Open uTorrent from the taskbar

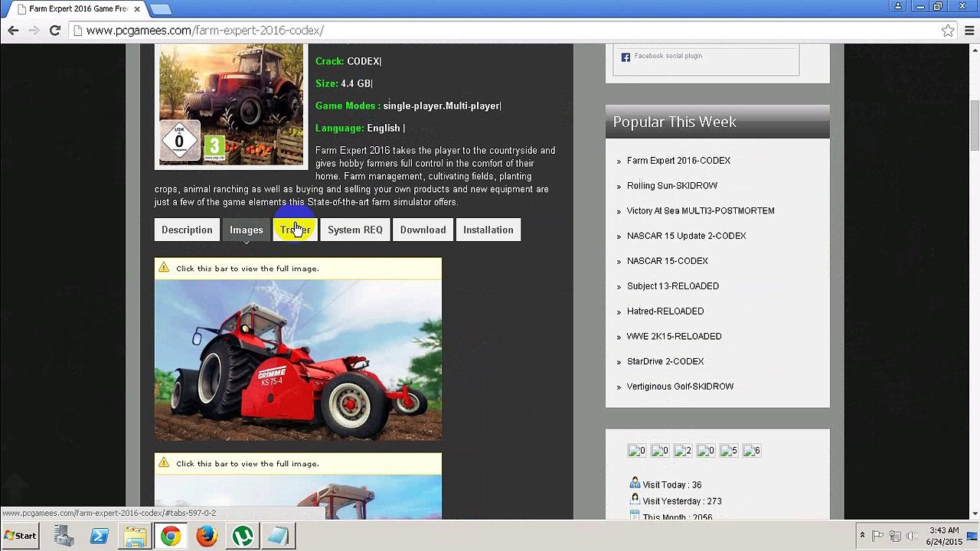tap(243, 536)
